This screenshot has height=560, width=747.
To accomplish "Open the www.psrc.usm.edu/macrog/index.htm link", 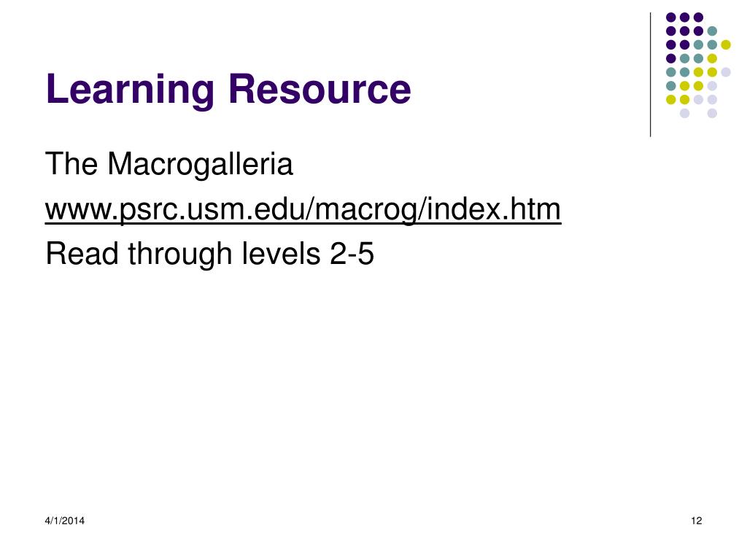I will click(303, 209).
